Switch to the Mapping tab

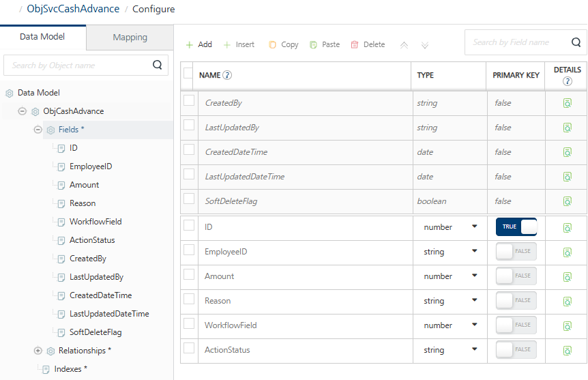coord(130,38)
